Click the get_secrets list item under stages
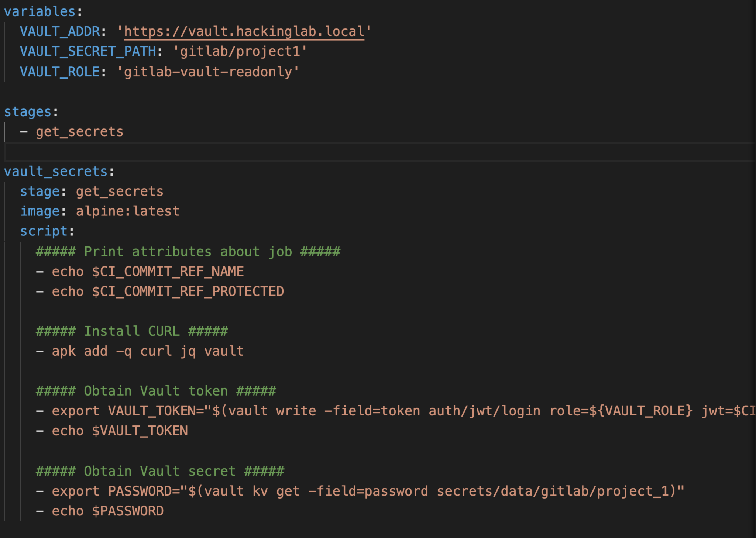 click(x=79, y=131)
